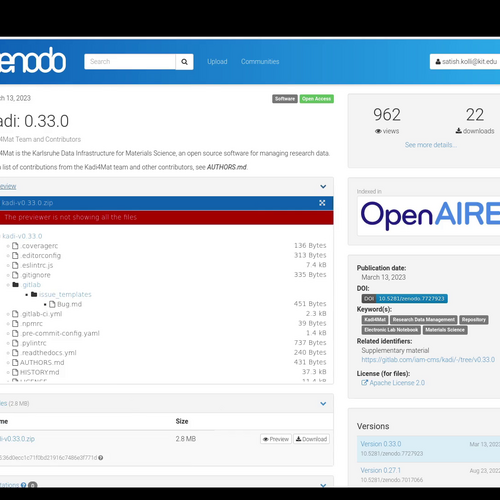Viewport: 500px width, 500px height.
Task: Open Apache License 2.0 link
Action: pos(397,383)
